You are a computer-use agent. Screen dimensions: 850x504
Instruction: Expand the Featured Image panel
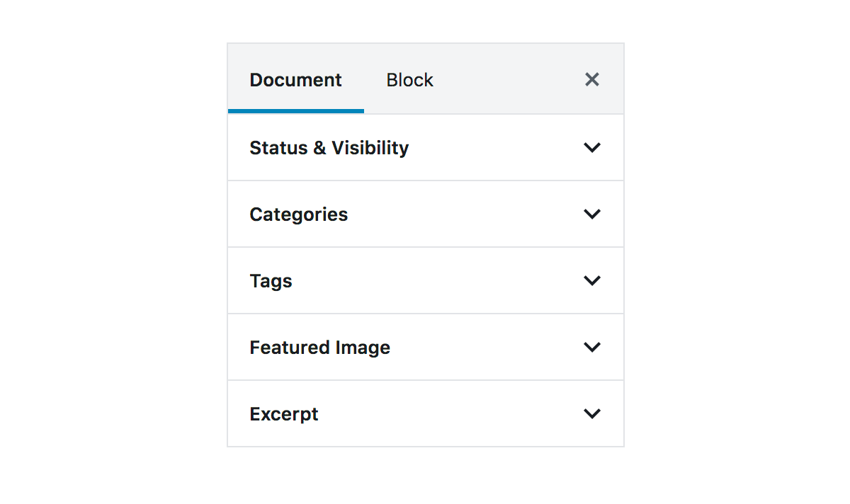425,347
